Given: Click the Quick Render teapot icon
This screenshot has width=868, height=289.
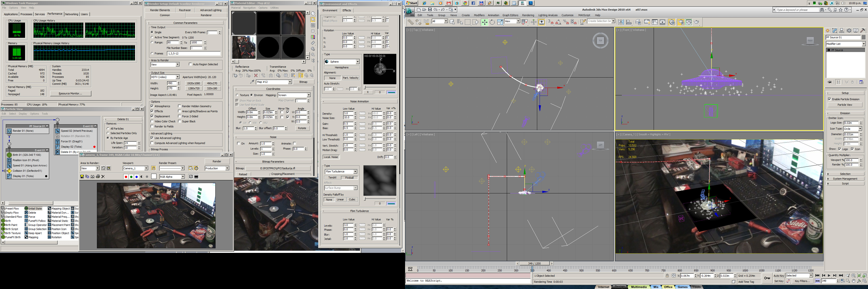Looking at the screenshot, I should (697, 22).
